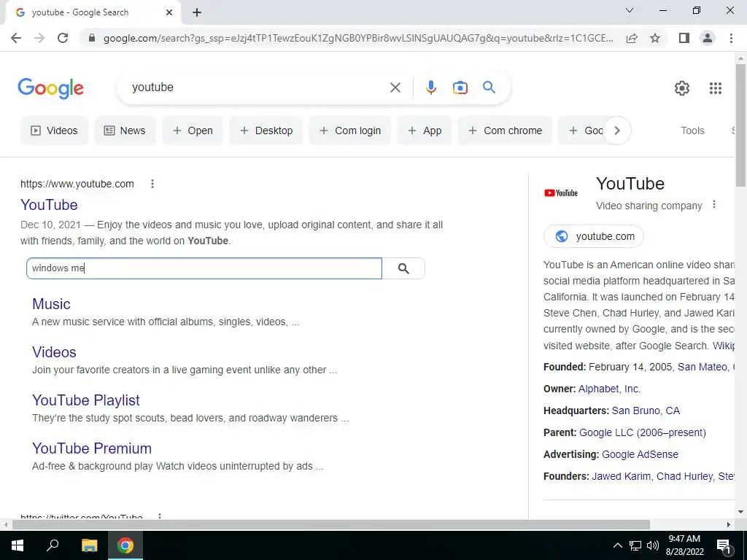Click the horizontal scrollbar thumb

[x=331, y=525]
